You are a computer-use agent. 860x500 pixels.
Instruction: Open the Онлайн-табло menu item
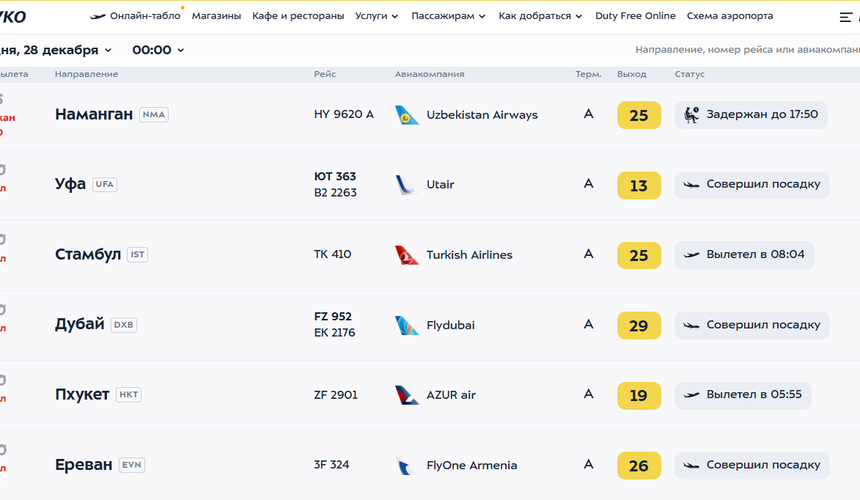pos(135,16)
